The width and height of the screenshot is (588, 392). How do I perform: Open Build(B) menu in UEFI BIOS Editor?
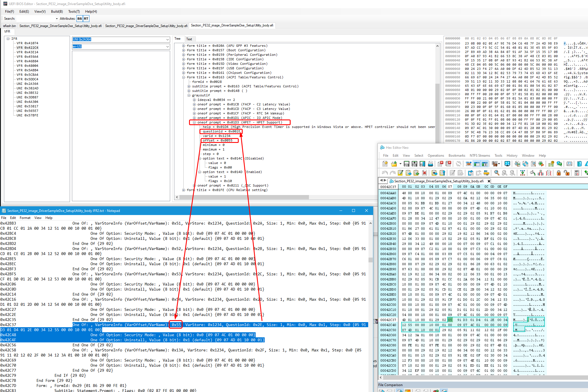tap(57, 12)
